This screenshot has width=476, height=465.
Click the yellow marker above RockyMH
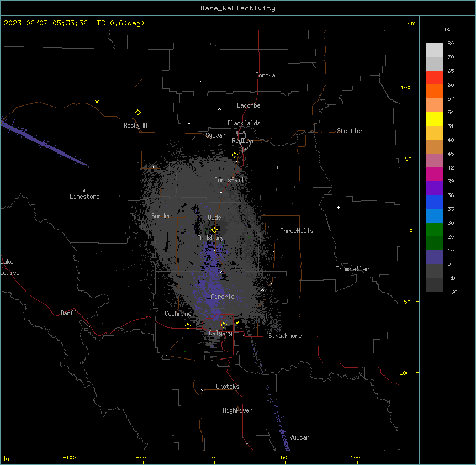click(x=138, y=112)
